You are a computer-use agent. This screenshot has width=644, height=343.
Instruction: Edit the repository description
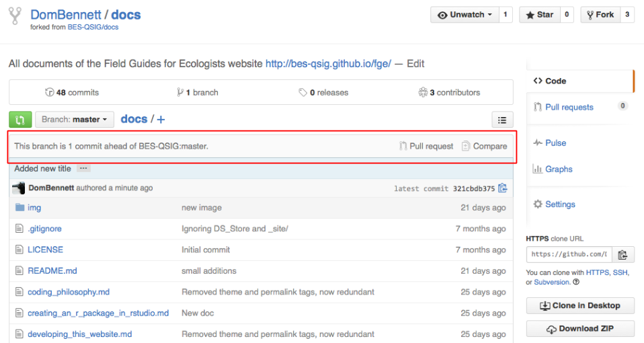415,64
